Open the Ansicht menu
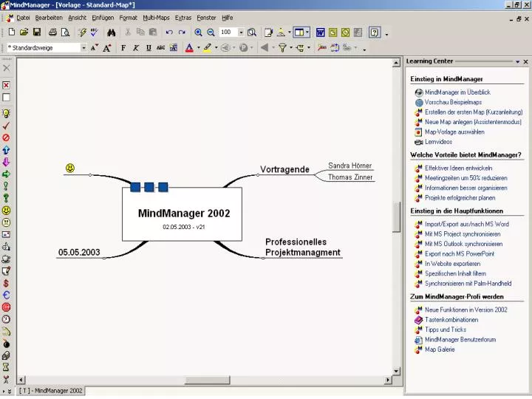Viewport: 532px width, 399px height. [x=78, y=18]
